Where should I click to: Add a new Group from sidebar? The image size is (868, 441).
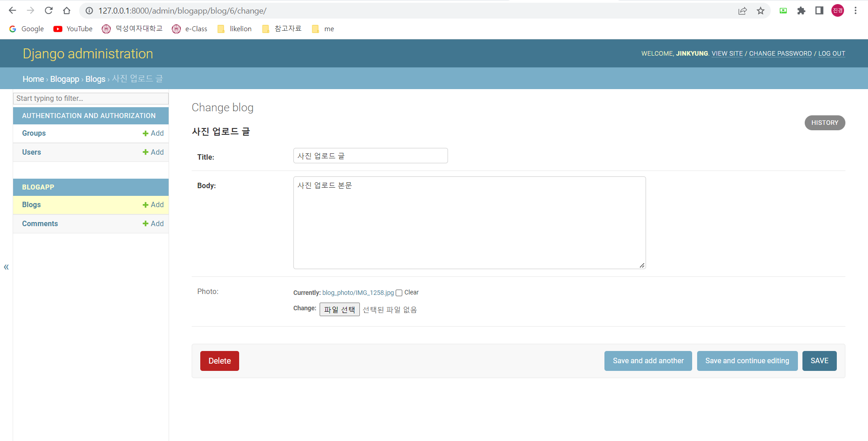(153, 133)
